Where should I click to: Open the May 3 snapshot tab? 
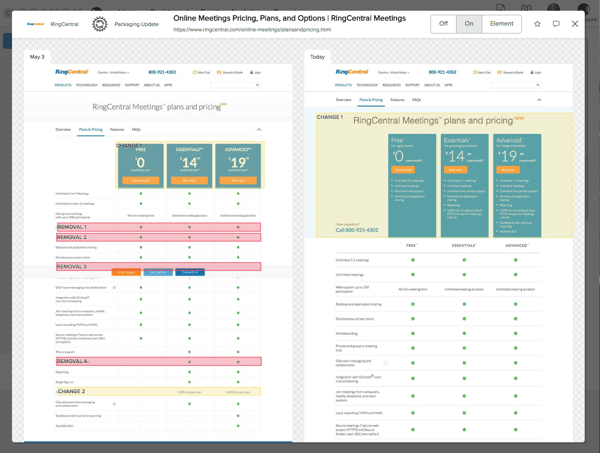[38, 57]
